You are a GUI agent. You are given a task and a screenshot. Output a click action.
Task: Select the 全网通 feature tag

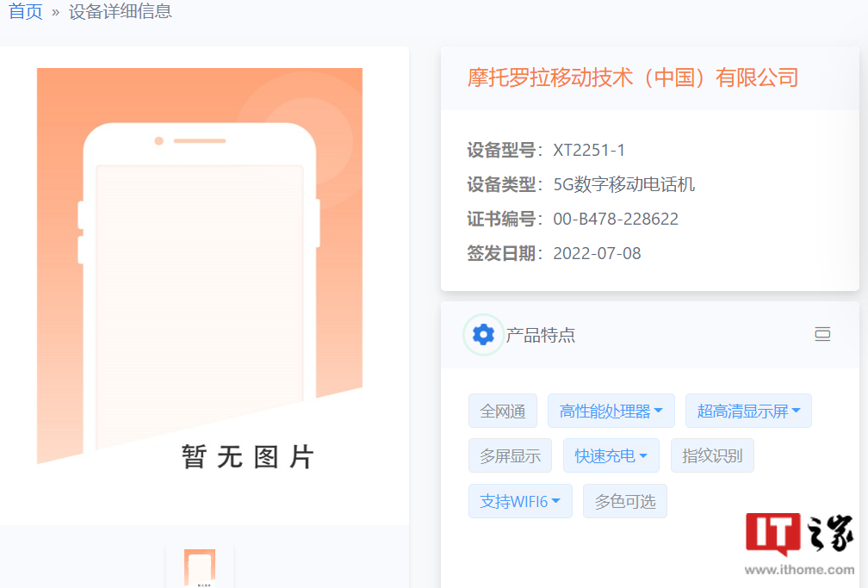pyautogui.click(x=503, y=411)
